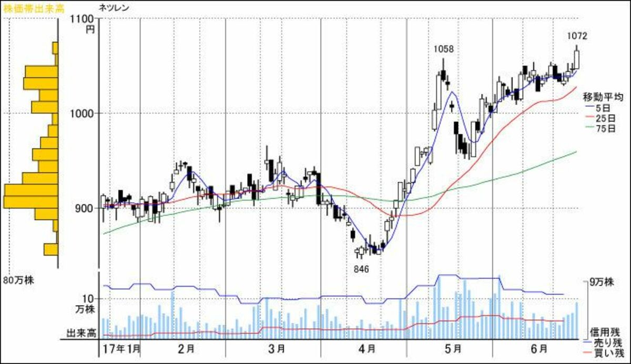Screen dimensions: 631x364
Task: Click the 846 low price label
Action: (361, 268)
